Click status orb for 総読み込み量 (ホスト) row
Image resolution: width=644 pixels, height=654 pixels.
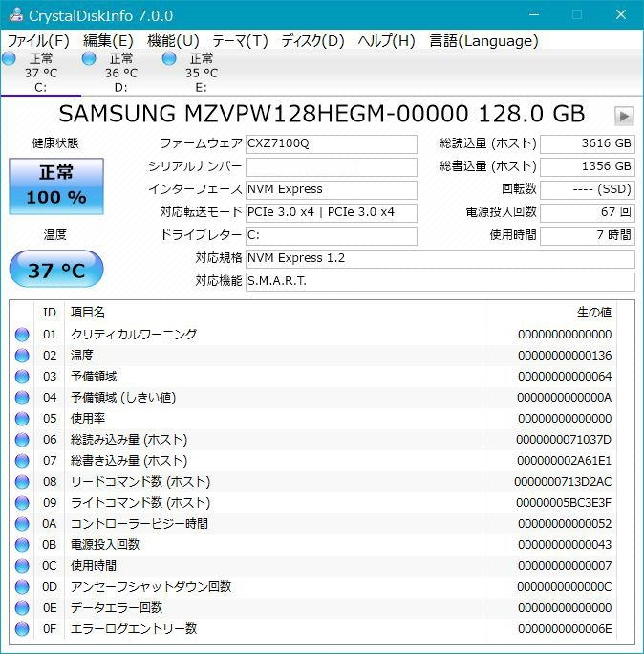coord(22,440)
